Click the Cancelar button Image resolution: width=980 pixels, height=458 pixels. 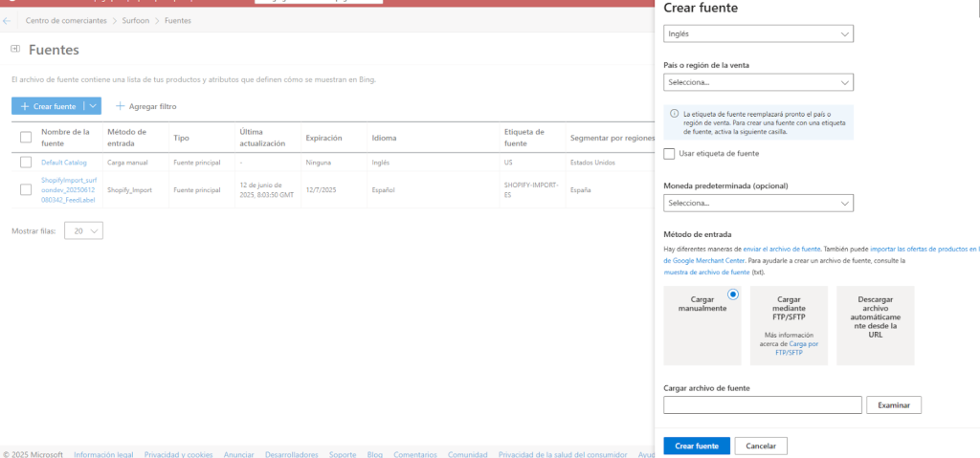point(760,446)
